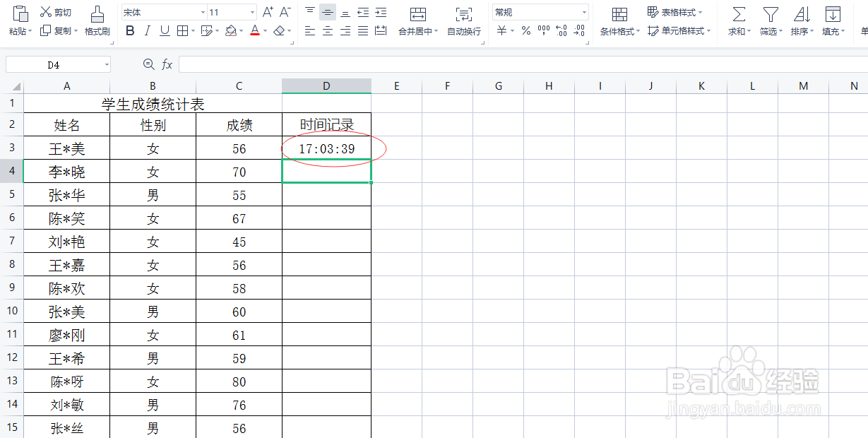Viewport: 868px width, 438px height.
Task: Align text right
Action: (x=345, y=30)
